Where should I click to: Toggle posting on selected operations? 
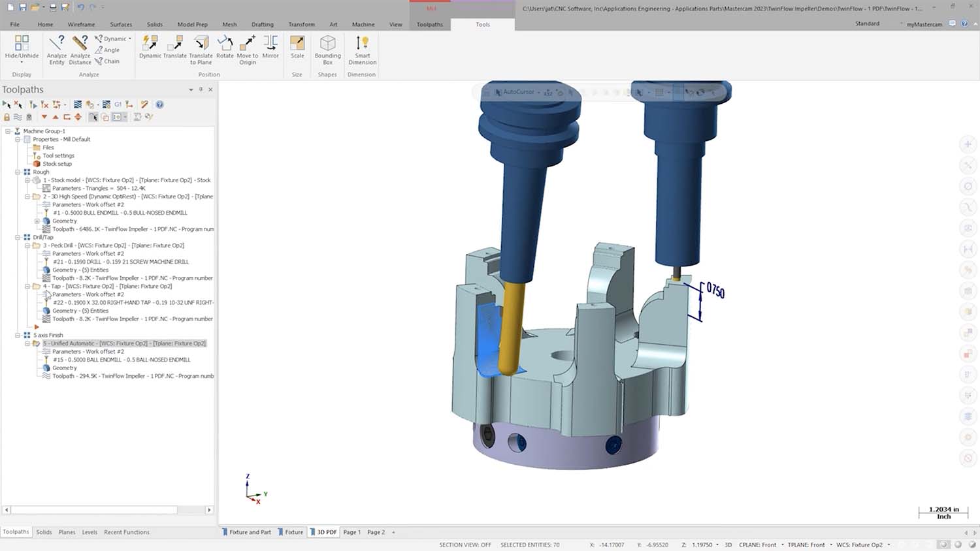pyautogui.click(x=29, y=117)
